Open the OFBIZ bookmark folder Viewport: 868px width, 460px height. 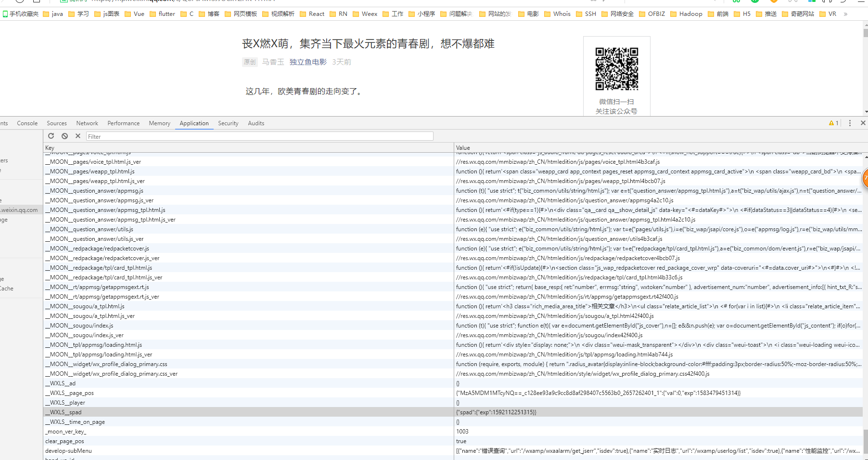[x=652, y=14]
